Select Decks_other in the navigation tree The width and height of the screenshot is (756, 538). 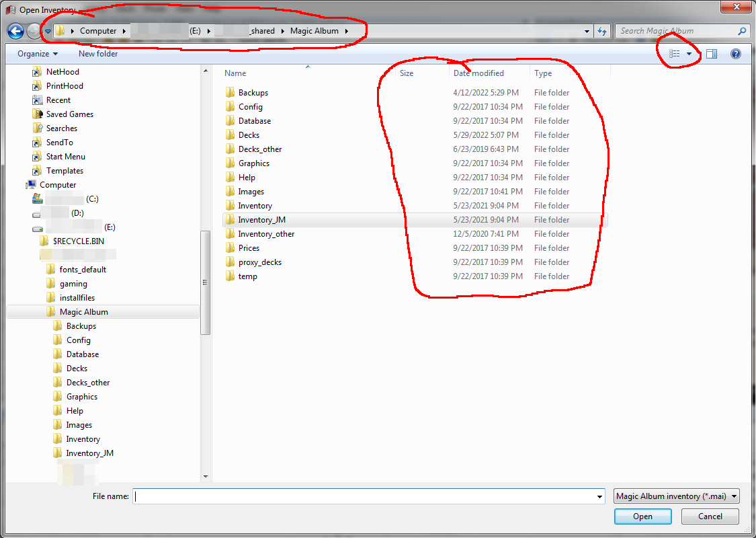pos(88,383)
